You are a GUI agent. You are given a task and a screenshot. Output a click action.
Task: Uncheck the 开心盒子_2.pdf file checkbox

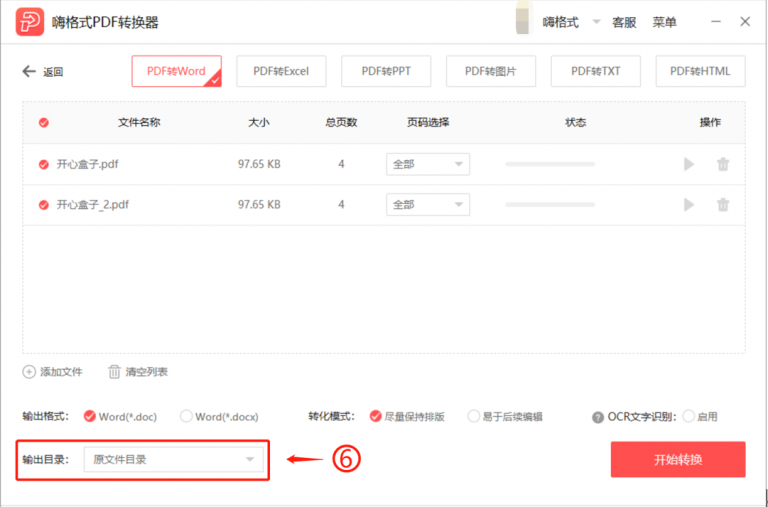click(44, 205)
